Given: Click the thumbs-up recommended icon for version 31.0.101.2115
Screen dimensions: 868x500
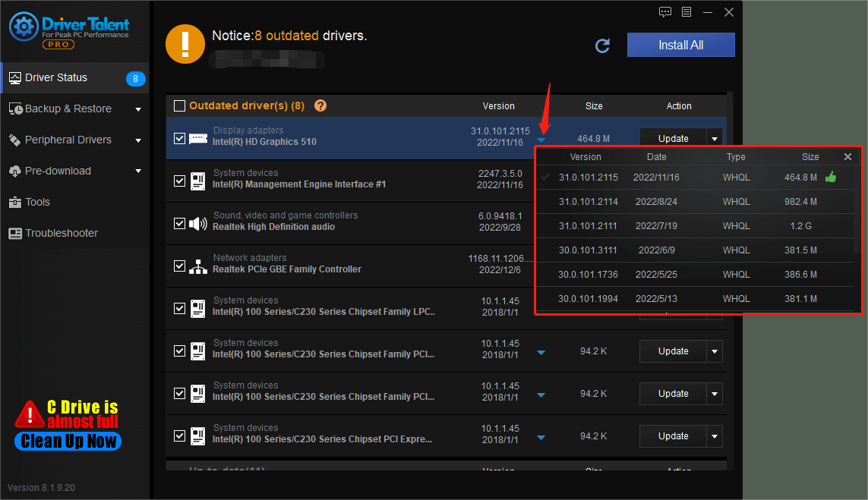Looking at the screenshot, I should click(830, 177).
